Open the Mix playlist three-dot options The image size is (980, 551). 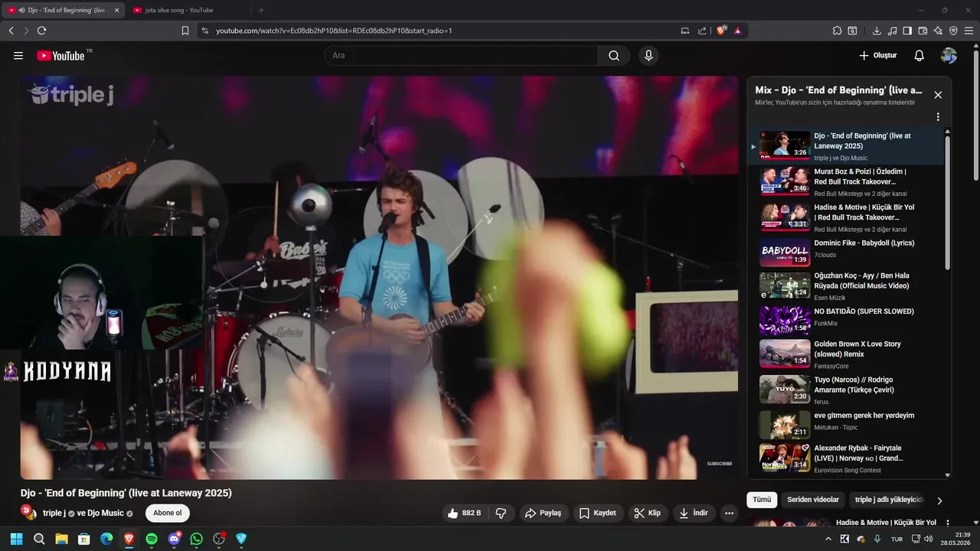click(938, 117)
